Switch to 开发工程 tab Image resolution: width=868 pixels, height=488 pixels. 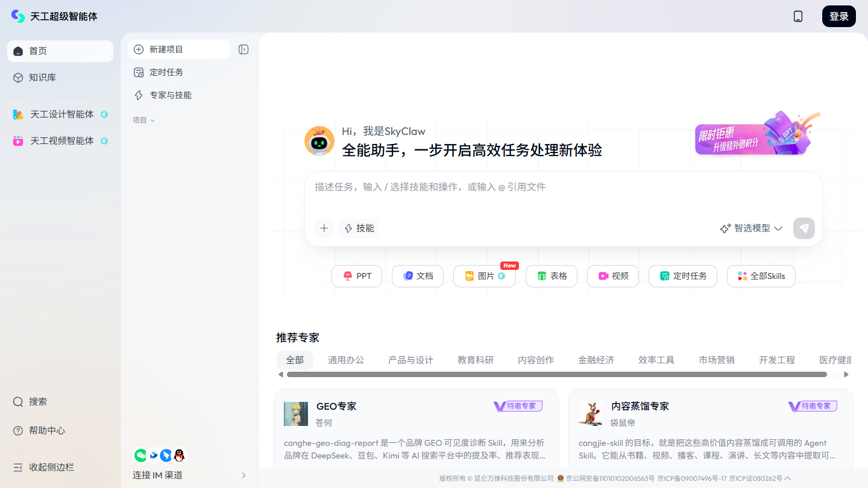pyautogui.click(x=777, y=360)
